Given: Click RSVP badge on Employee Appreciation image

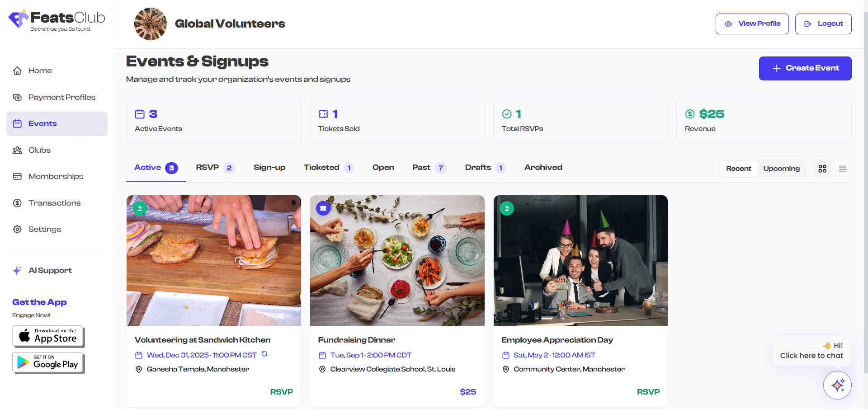Looking at the screenshot, I should [x=507, y=208].
